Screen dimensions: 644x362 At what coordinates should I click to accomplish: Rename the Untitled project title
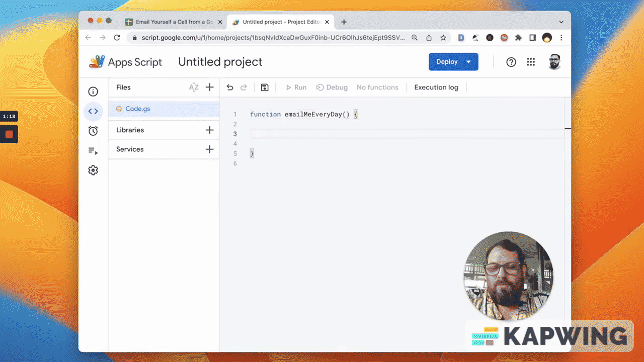pos(220,62)
